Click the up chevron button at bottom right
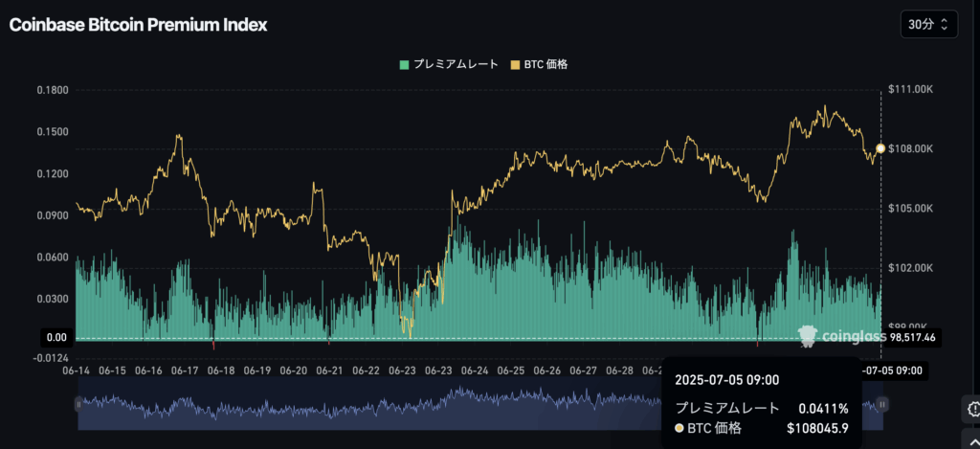 [972, 439]
